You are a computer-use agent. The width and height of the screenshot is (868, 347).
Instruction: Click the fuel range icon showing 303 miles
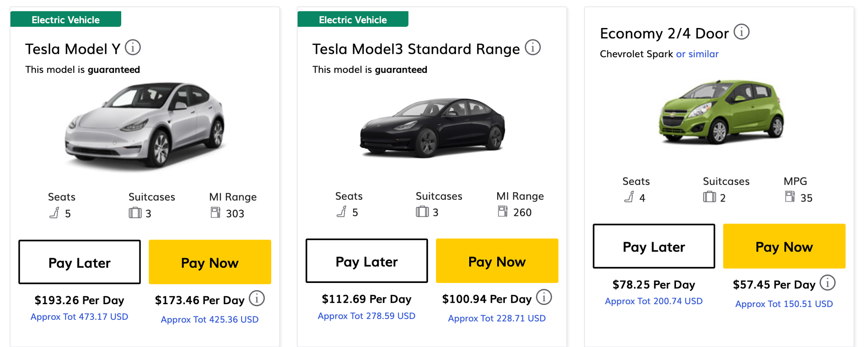click(215, 213)
